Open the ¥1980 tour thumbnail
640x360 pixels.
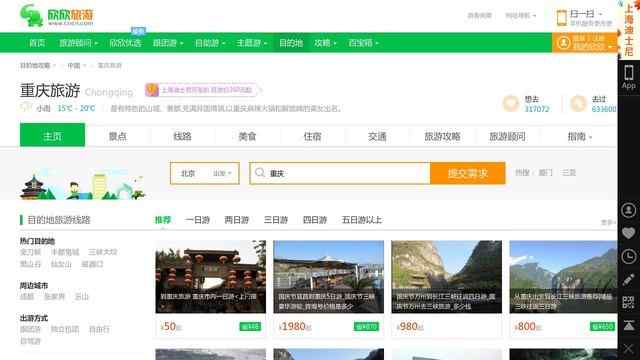(x=329, y=277)
